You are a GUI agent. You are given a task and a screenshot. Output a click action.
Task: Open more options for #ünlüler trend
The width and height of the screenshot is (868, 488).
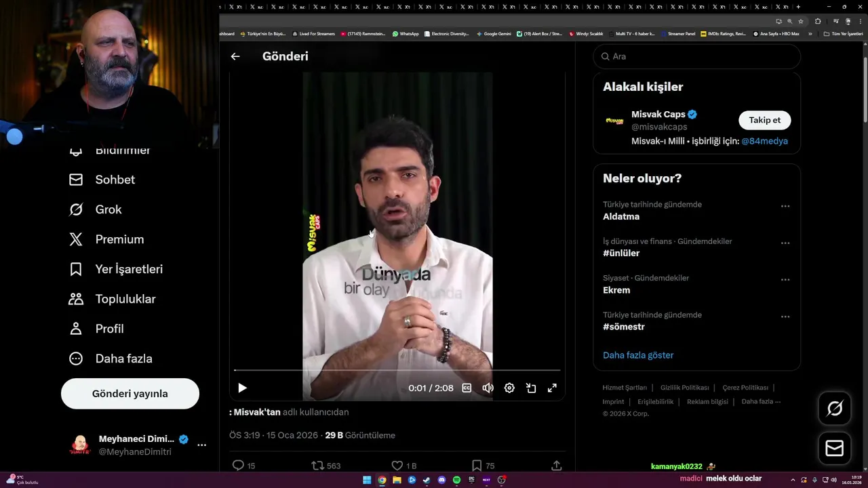click(x=785, y=243)
